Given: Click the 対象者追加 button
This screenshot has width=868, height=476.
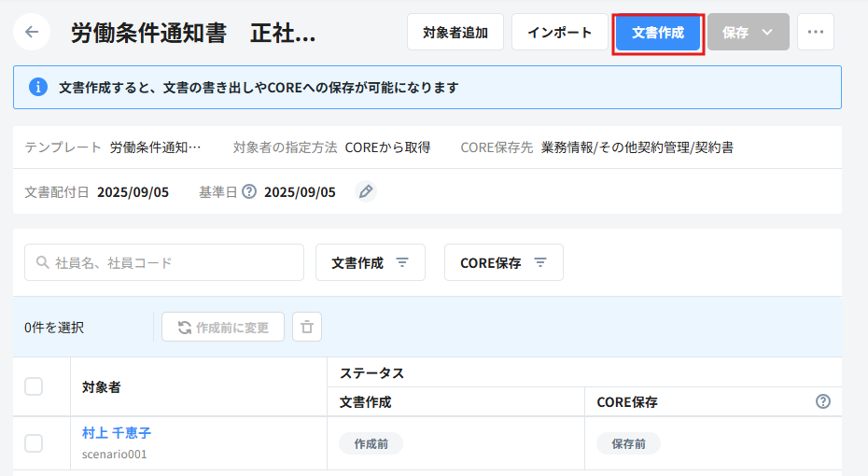Looking at the screenshot, I should coord(455,32).
